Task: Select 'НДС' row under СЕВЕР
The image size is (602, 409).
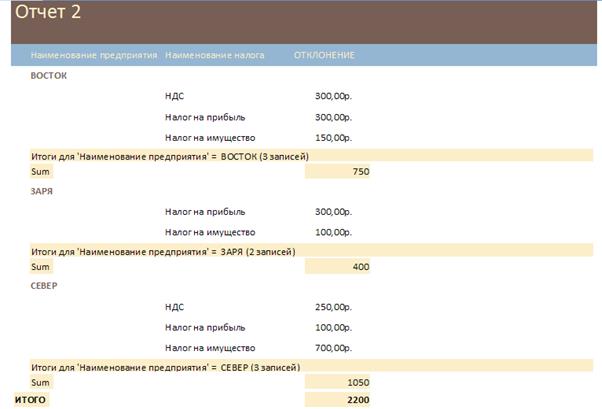Action: click(174, 307)
